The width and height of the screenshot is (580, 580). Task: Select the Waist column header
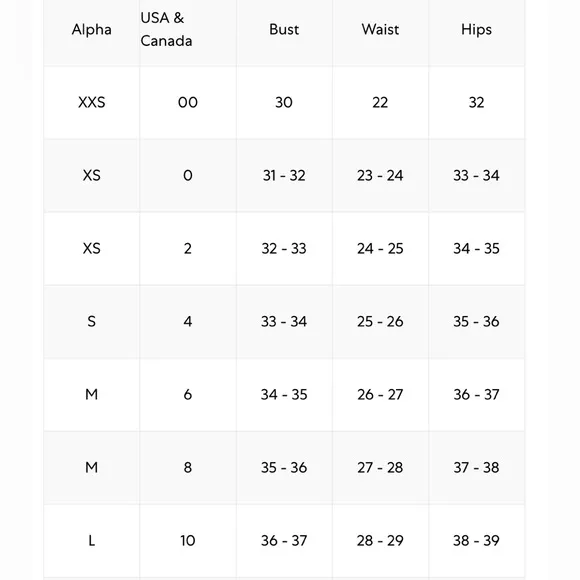[x=380, y=30]
